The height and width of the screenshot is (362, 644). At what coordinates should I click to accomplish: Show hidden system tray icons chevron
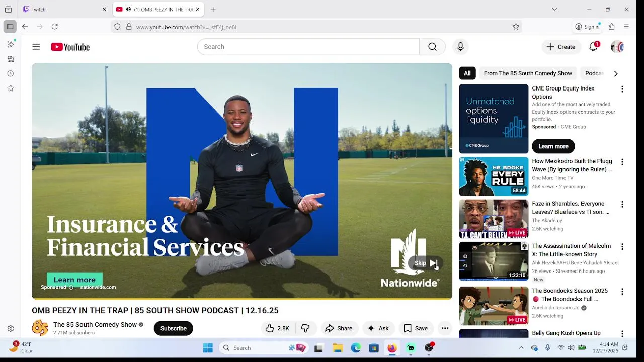click(521, 348)
